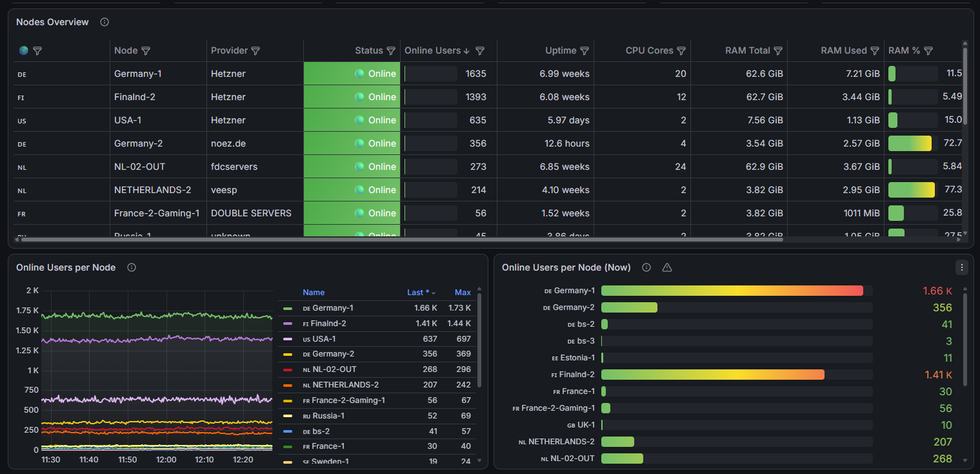
Task: Click Sweden-1 legend color swatch
Action: coord(288,462)
